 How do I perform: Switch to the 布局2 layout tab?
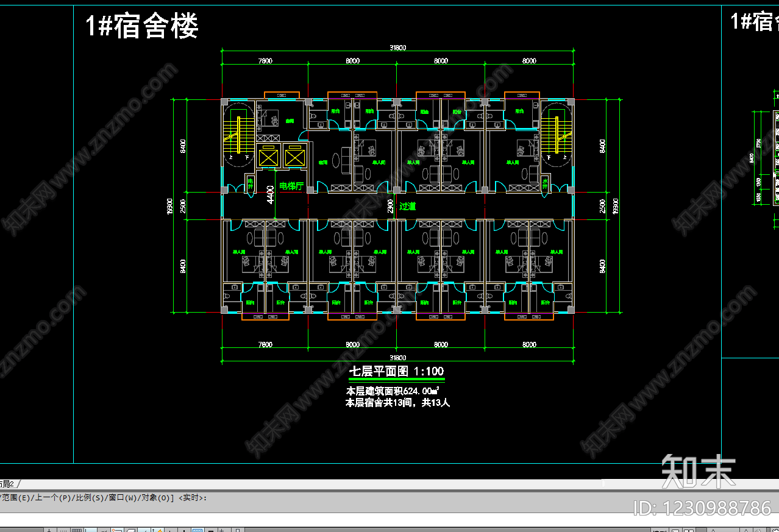pyautogui.click(x=7, y=484)
